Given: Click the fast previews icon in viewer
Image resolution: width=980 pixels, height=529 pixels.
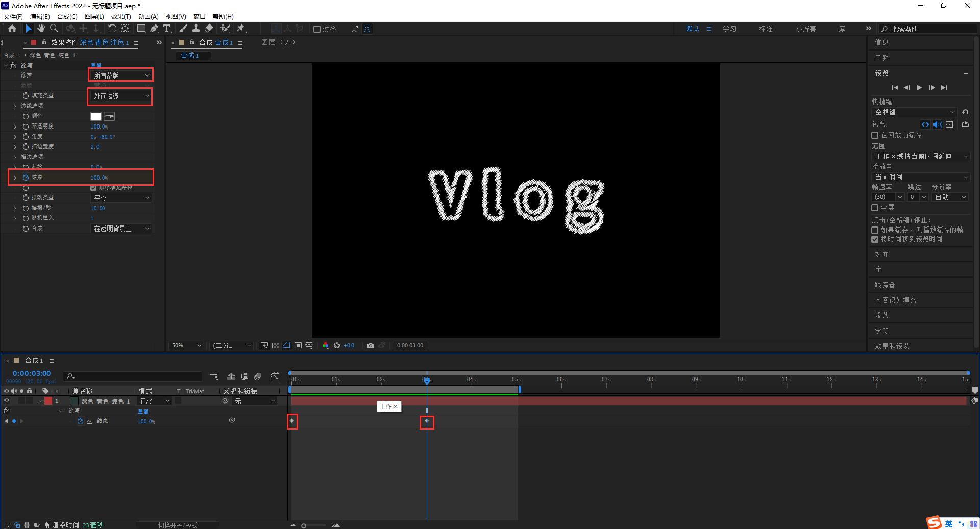Looking at the screenshot, I should click(264, 345).
